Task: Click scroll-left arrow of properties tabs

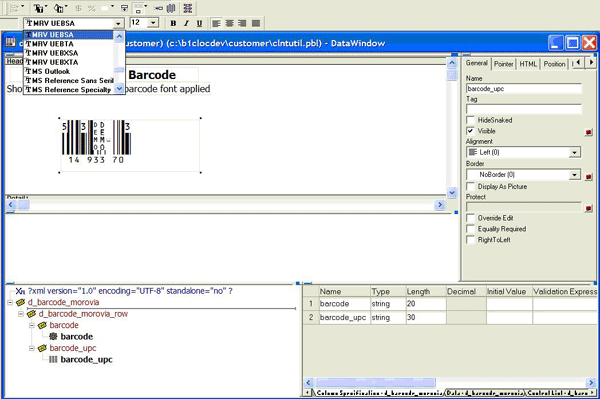Action: (578, 62)
